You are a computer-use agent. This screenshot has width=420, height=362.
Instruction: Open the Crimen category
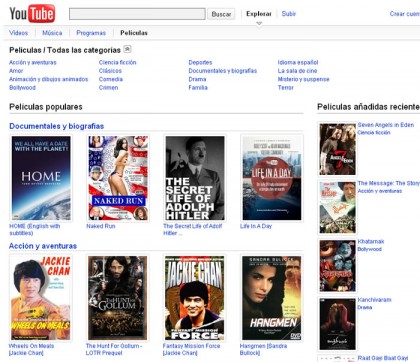pos(108,87)
